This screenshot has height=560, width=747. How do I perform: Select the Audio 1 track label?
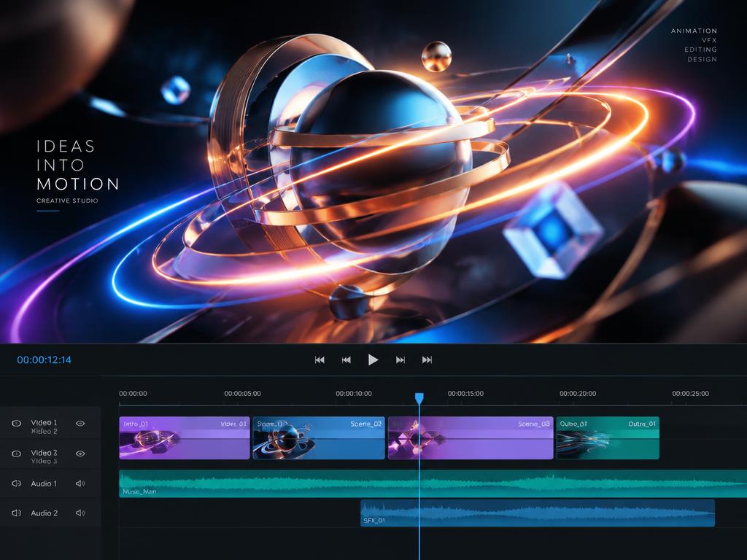[44, 483]
